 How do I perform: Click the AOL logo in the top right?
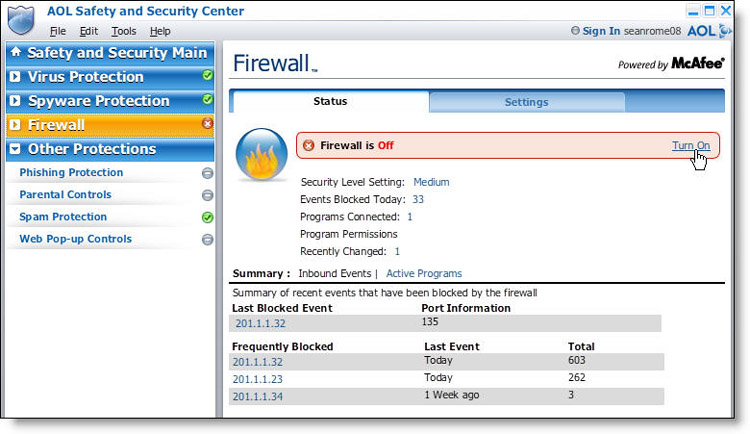pos(709,31)
